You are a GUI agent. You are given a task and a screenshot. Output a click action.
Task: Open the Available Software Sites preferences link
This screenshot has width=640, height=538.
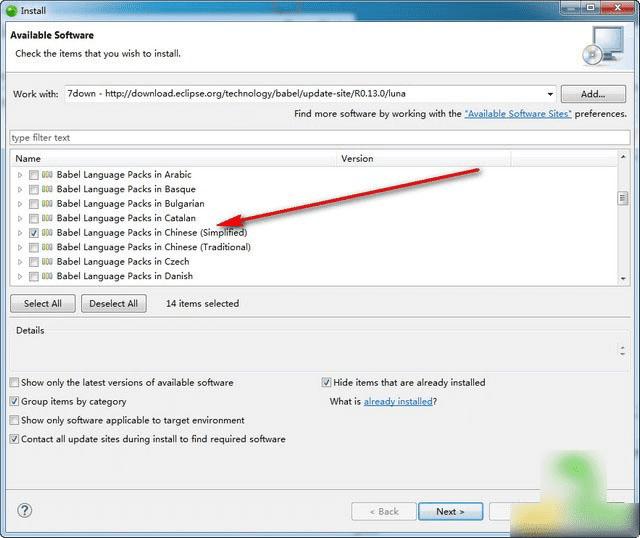tap(518, 114)
